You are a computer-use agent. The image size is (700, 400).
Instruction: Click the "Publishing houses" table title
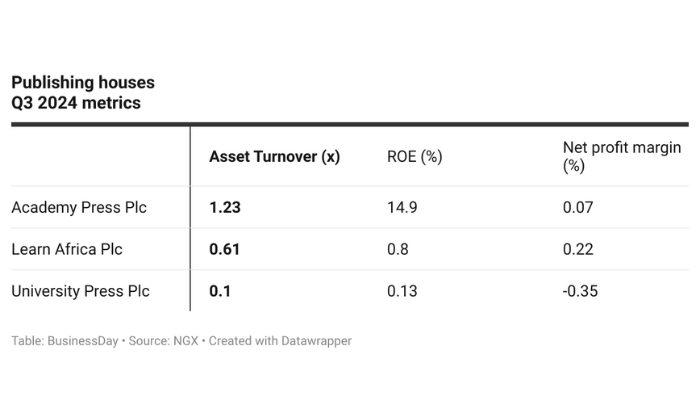(x=83, y=82)
